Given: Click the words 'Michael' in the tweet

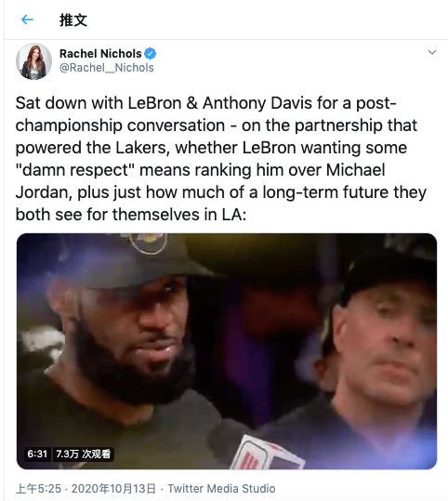Looking at the screenshot, I should (355, 170).
